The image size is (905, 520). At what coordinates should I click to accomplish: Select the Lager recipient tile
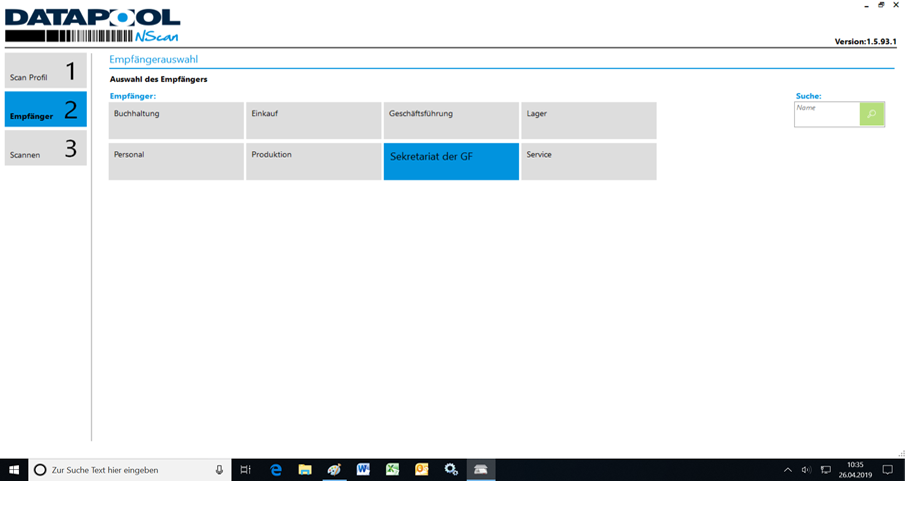[x=588, y=121]
